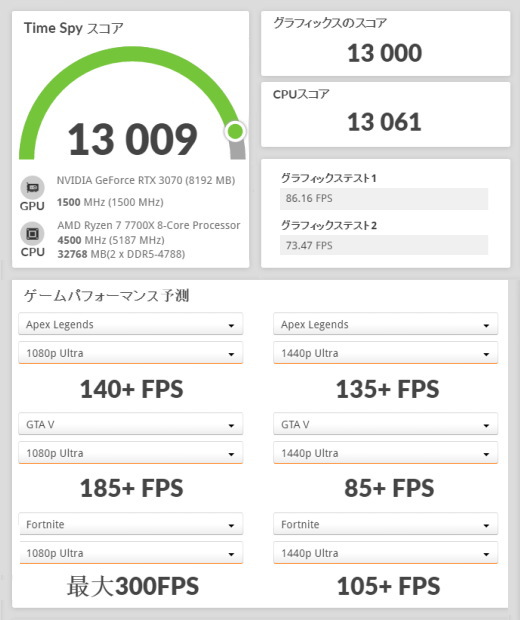Click the グラフィックステスト2 label
The width and height of the screenshot is (520, 620).
coord(329,225)
